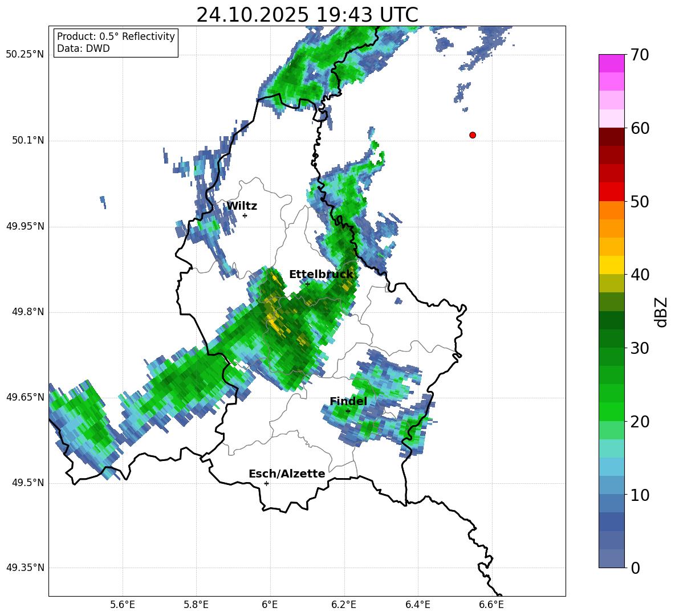Click the Findel station cross marker
Image resolution: width=675 pixels, height=616 pixels.
[x=348, y=411]
